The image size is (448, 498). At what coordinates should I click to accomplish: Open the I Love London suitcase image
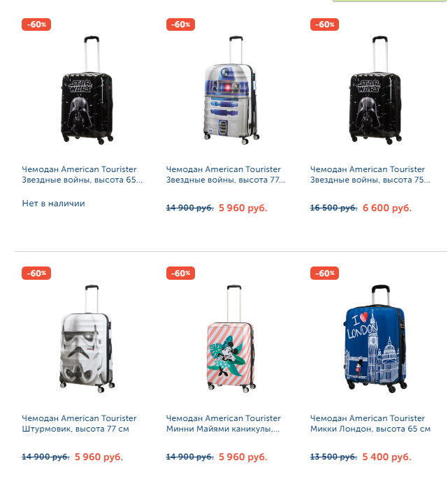[x=375, y=339]
